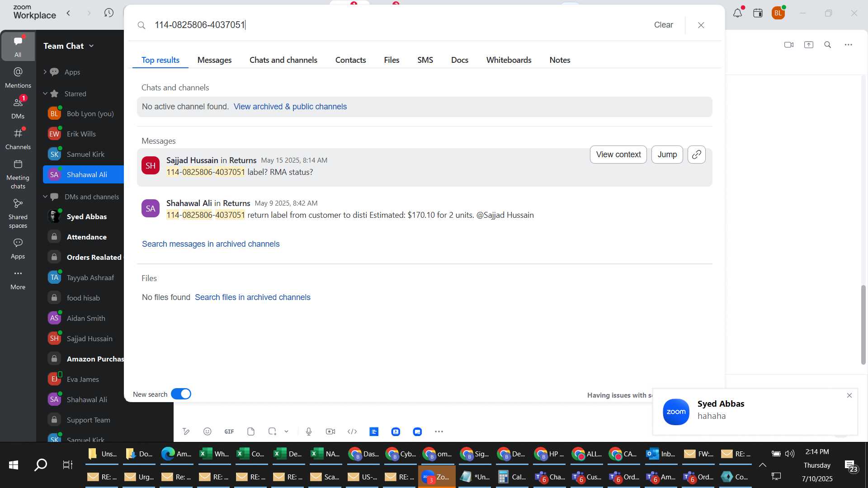The image size is (868, 488).
Task: Click Search messages in archived channels
Action: coord(211,244)
